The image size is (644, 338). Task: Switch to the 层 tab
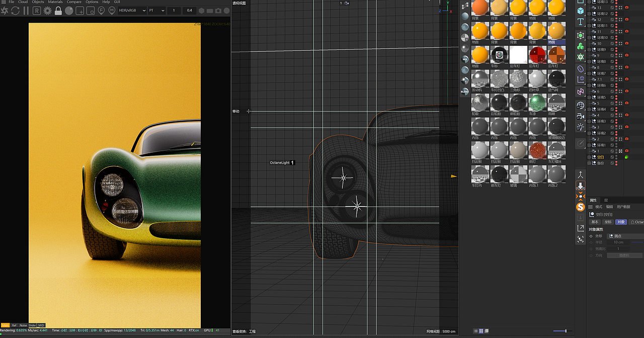click(606, 200)
